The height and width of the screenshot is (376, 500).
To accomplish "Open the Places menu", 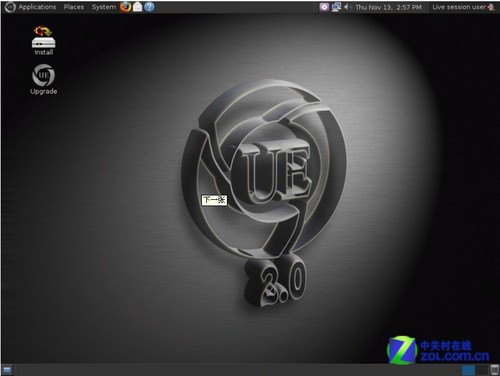I will 74,7.
